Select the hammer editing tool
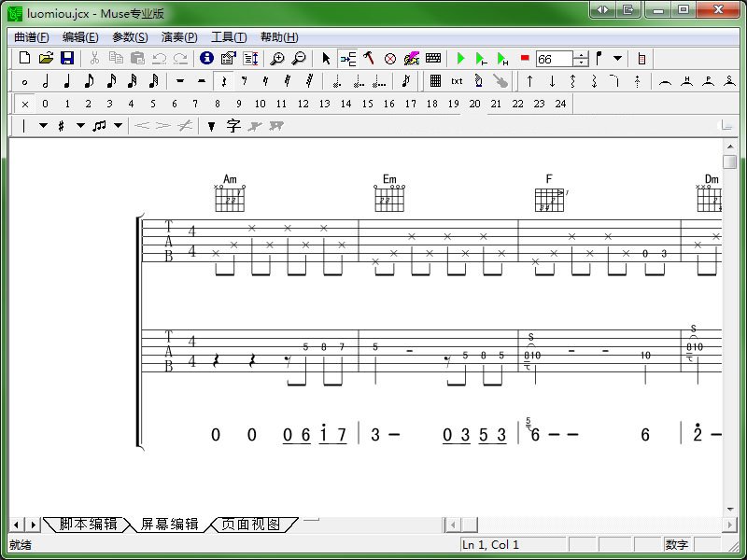Image resolution: width=747 pixels, height=560 pixels. (x=369, y=58)
